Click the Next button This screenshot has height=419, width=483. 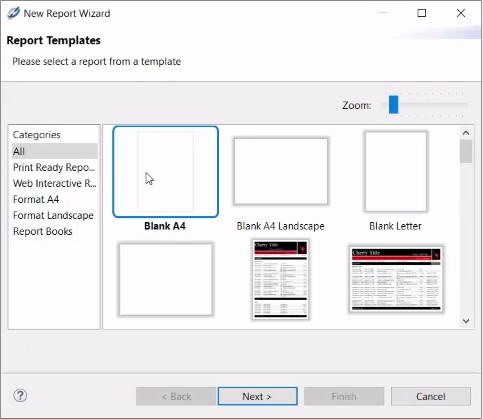point(257,396)
